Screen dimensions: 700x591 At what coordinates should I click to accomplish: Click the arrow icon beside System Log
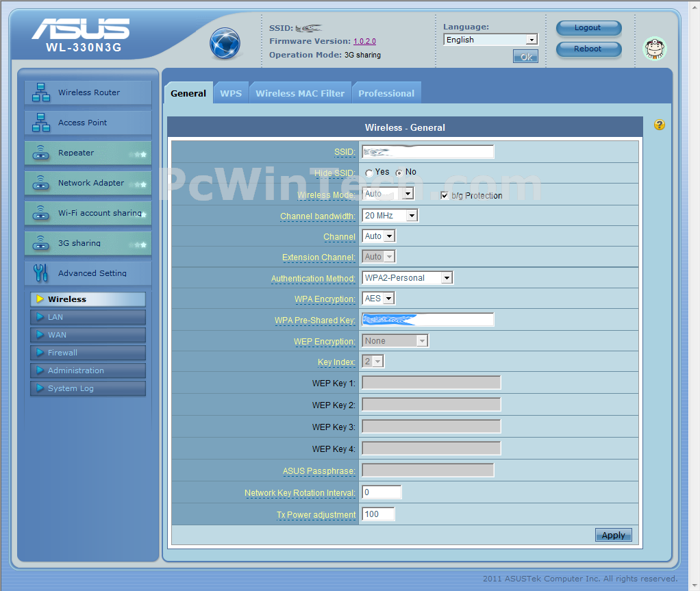click(x=40, y=388)
